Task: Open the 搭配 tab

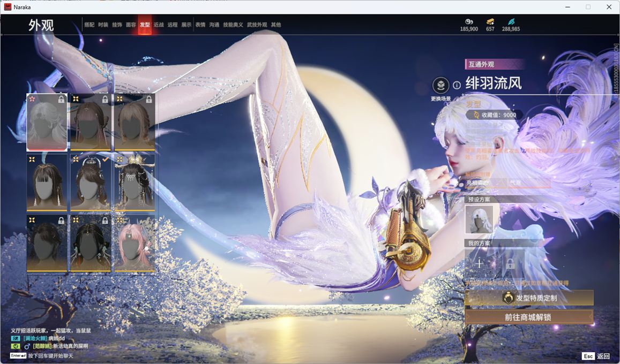Action: 89,25
